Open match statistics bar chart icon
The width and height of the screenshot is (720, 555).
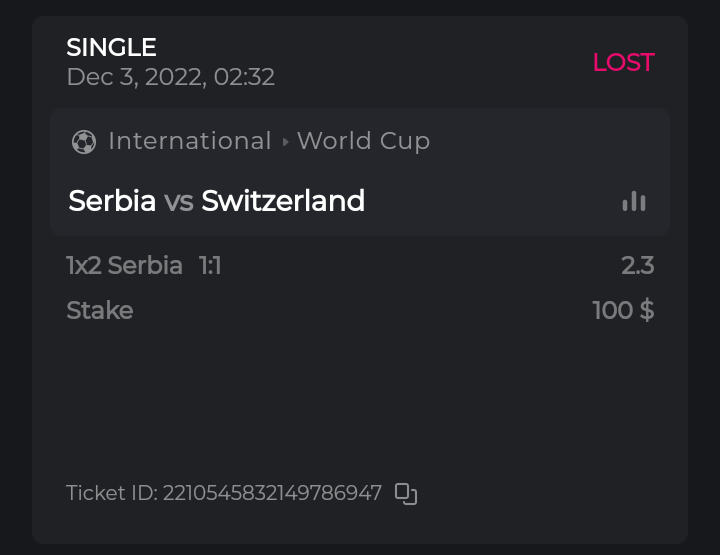tap(634, 201)
